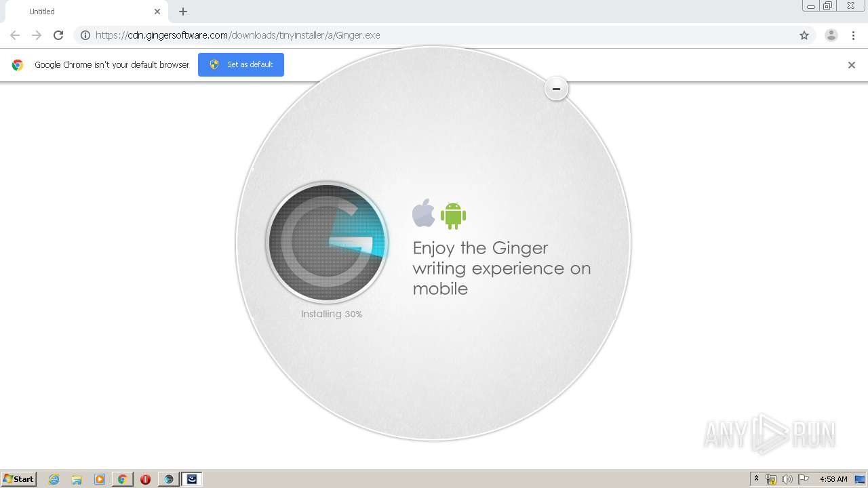The height and width of the screenshot is (488, 868).
Task: Click the Installing 30% status text
Action: click(x=332, y=314)
